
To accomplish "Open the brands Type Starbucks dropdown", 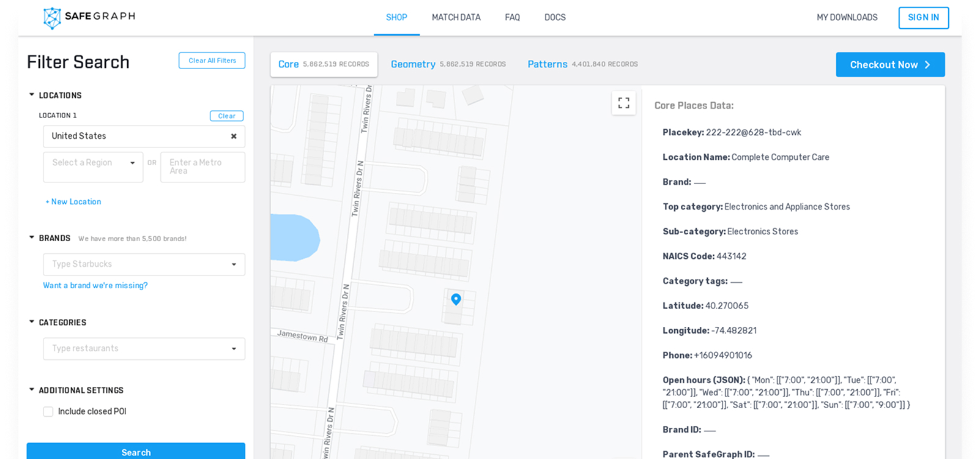I will 144,264.
